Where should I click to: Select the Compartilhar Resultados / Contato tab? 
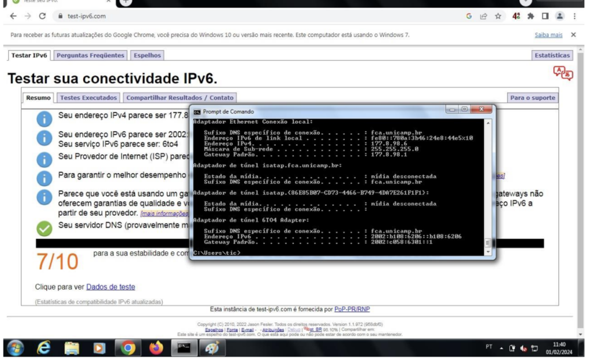tap(179, 98)
